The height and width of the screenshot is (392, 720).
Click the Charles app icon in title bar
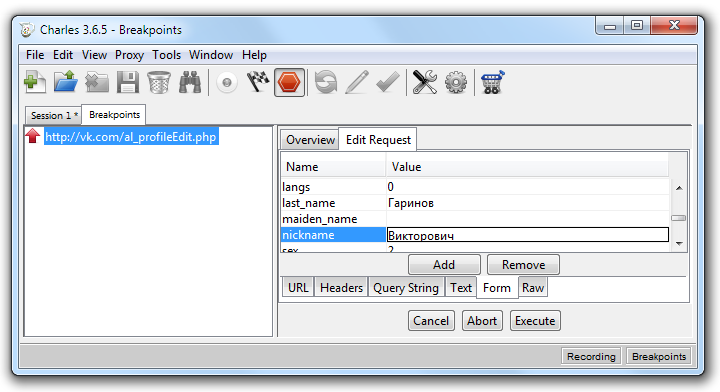[x=27, y=30]
